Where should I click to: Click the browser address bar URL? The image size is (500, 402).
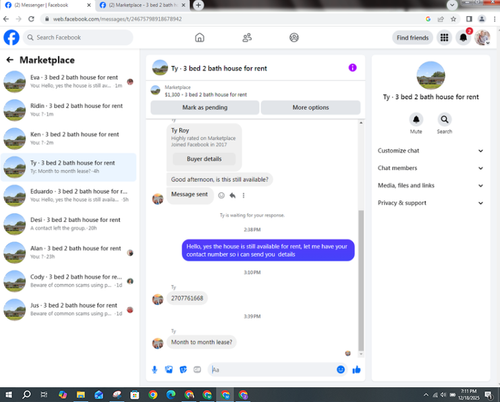click(x=117, y=19)
